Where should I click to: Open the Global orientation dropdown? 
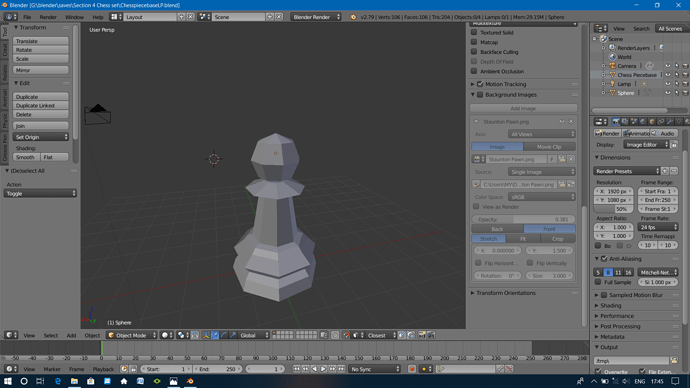click(x=254, y=335)
